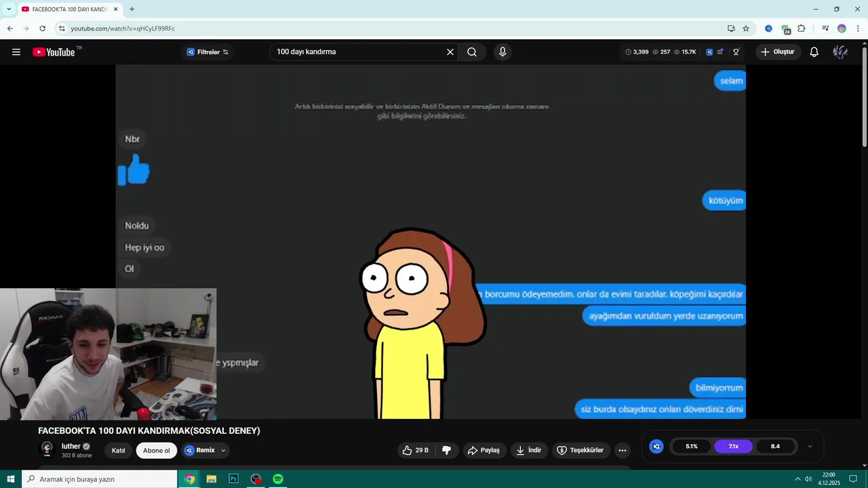The width and height of the screenshot is (868, 488).
Task: Close the FACEBOOK'TA 100 DAYI tab
Action: (x=116, y=9)
